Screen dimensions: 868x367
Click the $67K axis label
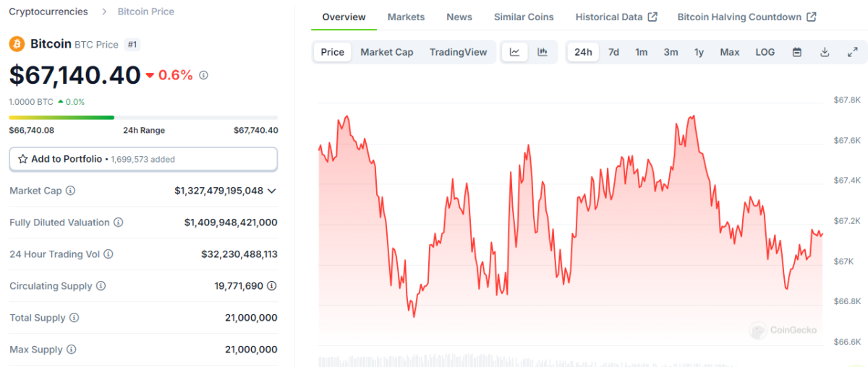[x=843, y=261]
